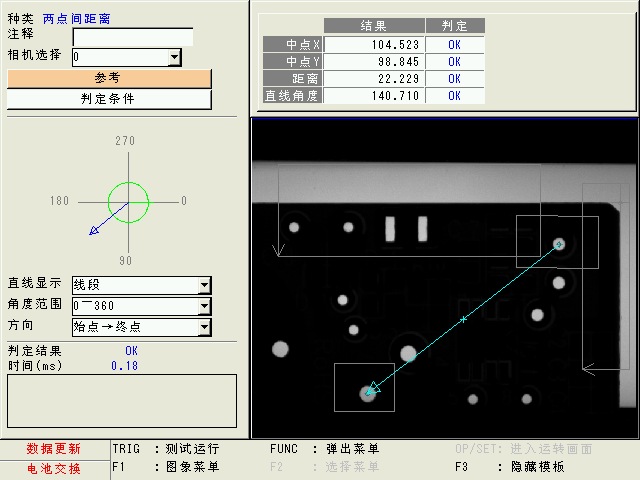Viewport: 640px width, 480px height.
Task: Click the 注释 text input field
Action: (x=133, y=37)
